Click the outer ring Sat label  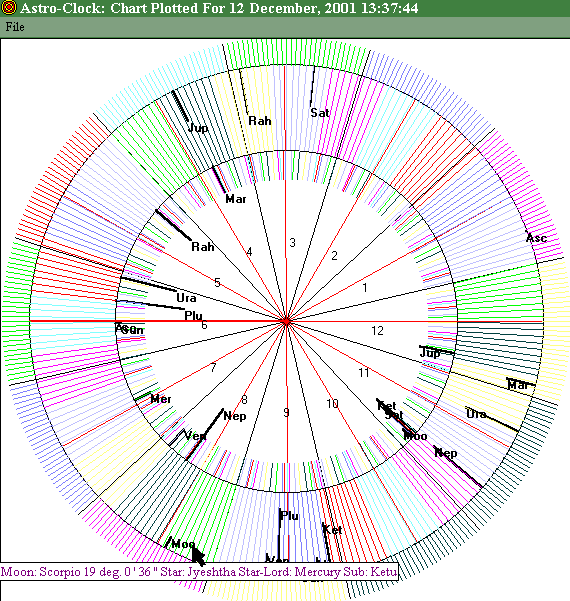(x=320, y=113)
